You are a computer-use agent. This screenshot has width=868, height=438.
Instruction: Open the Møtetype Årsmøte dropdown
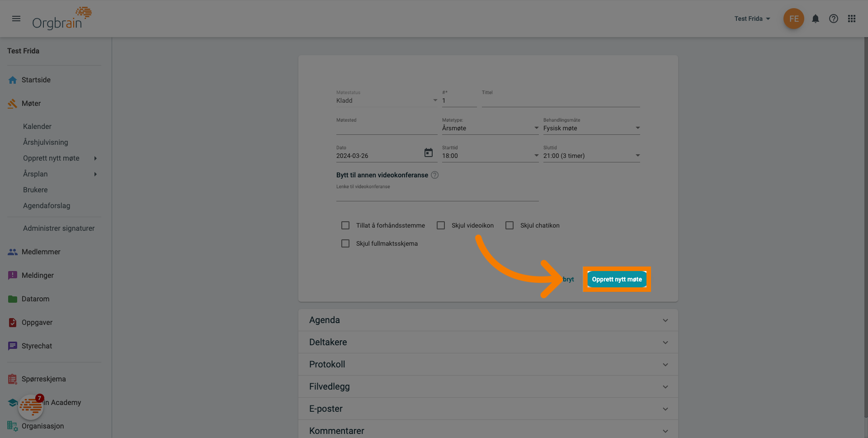click(x=491, y=128)
